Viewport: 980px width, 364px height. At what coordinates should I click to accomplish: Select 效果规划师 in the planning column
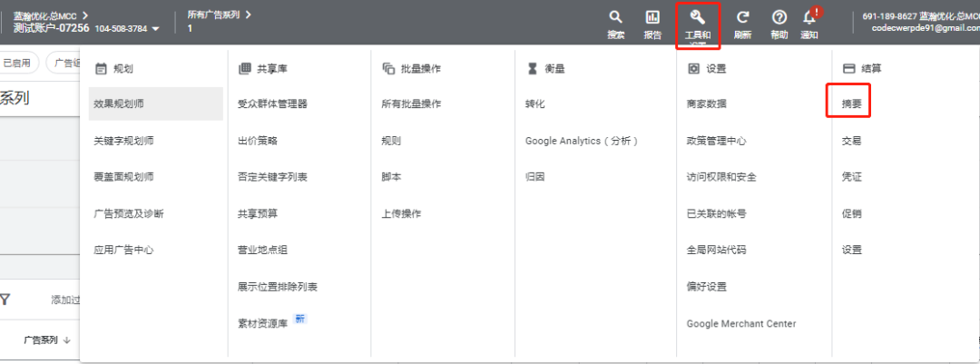pyautogui.click(x=118, y=104)
